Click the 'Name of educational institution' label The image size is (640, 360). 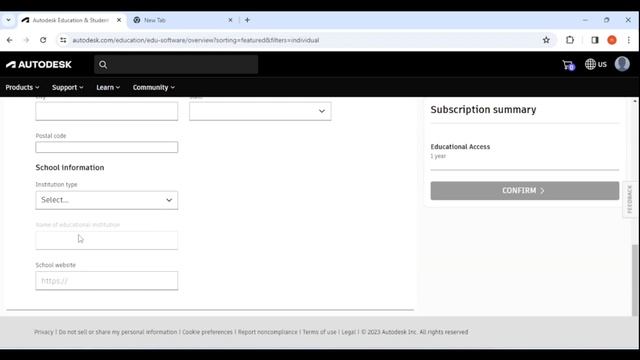(78, 224)
